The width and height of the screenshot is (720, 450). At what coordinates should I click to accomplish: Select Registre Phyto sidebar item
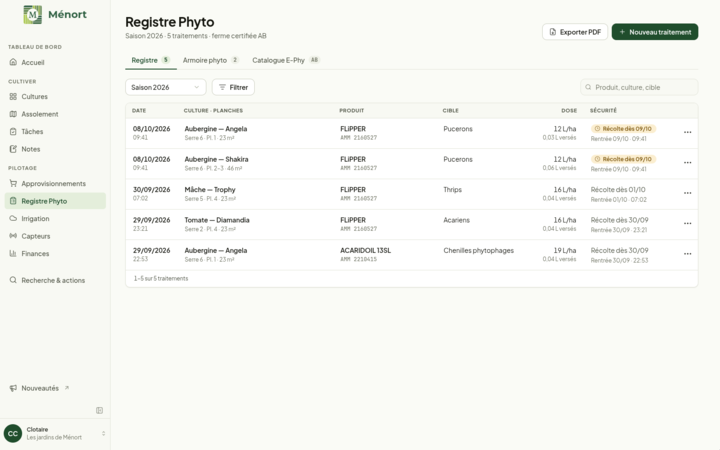coord(55,201)
